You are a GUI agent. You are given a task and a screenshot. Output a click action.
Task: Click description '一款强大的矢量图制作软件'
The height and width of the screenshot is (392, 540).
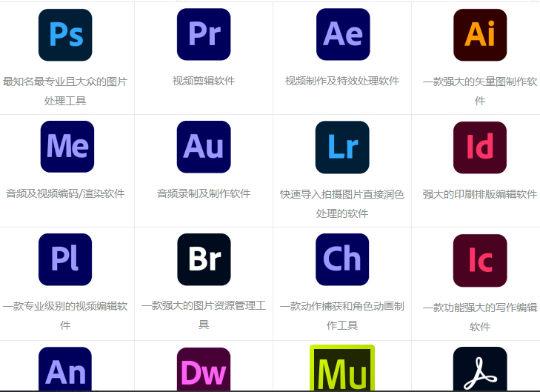click(480, 91)
